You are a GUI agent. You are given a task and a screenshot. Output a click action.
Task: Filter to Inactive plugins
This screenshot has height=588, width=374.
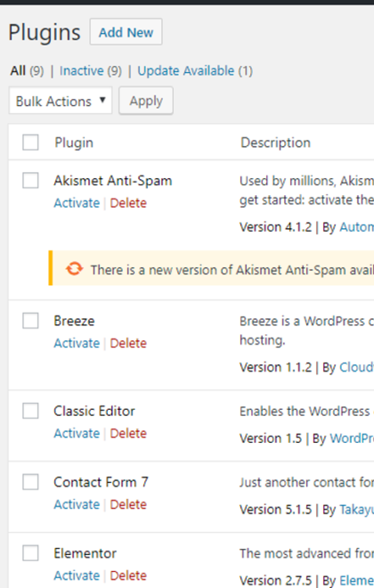82,70
